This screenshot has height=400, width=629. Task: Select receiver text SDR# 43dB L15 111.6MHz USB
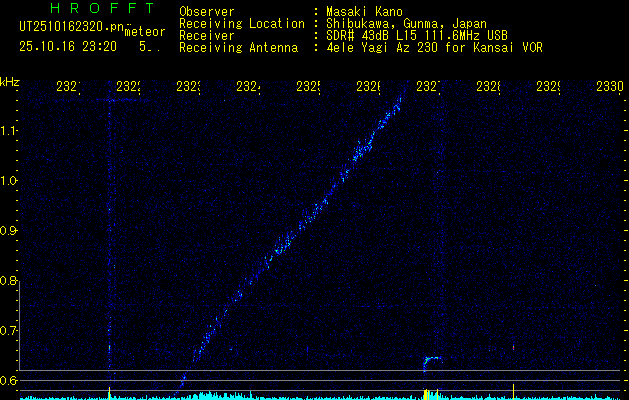417,36
